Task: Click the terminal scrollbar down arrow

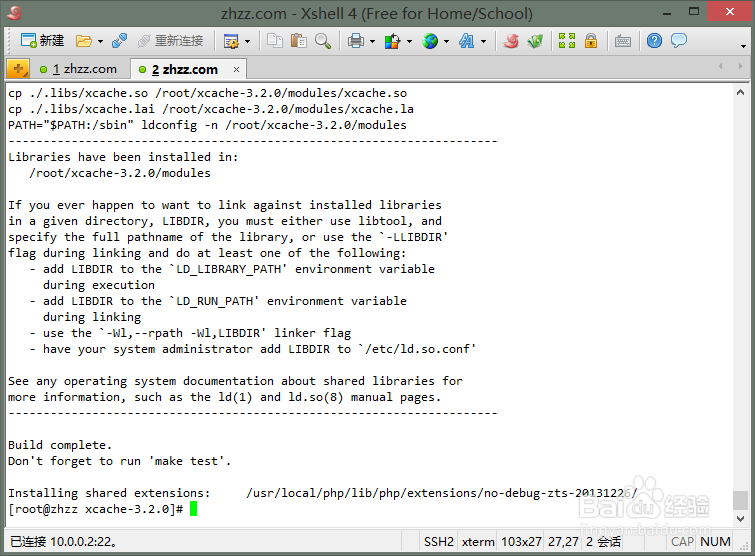Action: (741, 518)
